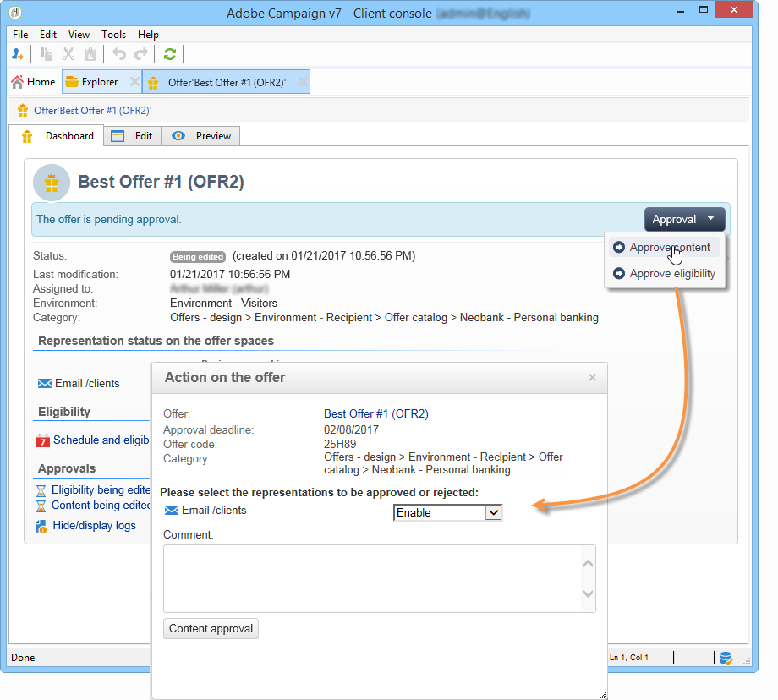Click the comment box scroll up arrow
The width and height of the screenshot is (778, 700).
(588, 564)
